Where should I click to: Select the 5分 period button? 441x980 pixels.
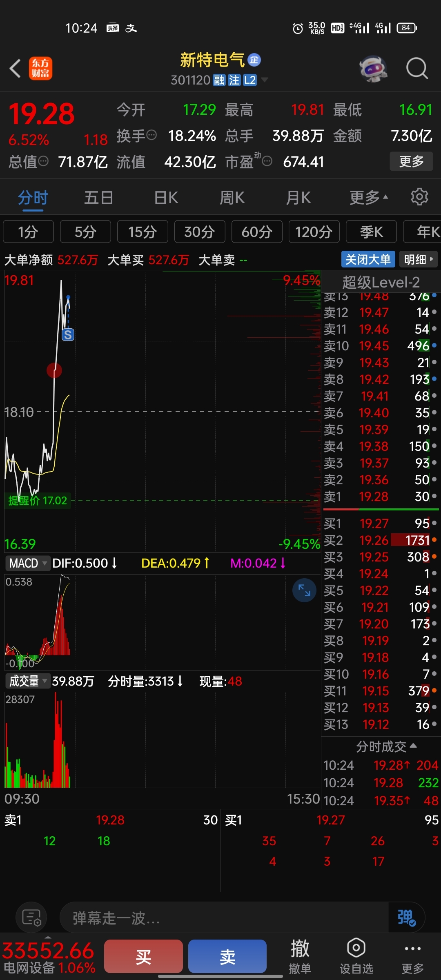pos(85,232)
